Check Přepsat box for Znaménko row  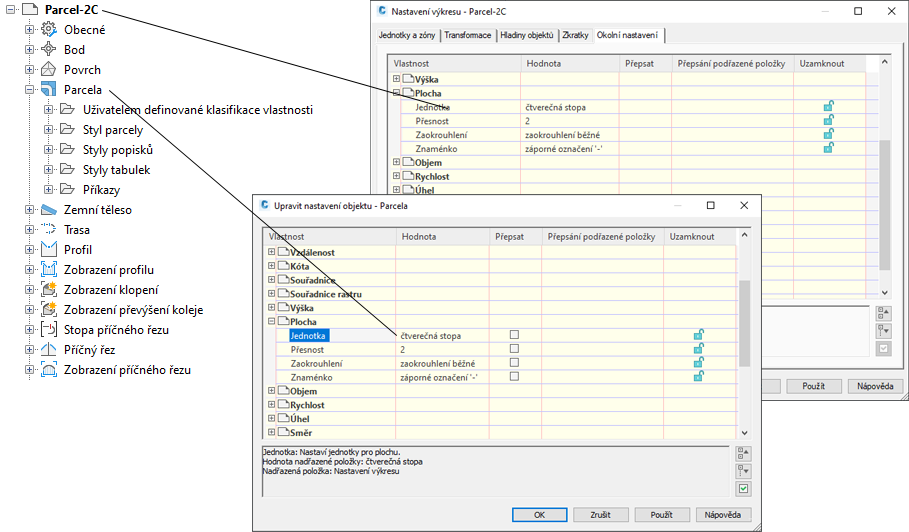(514, 377)
